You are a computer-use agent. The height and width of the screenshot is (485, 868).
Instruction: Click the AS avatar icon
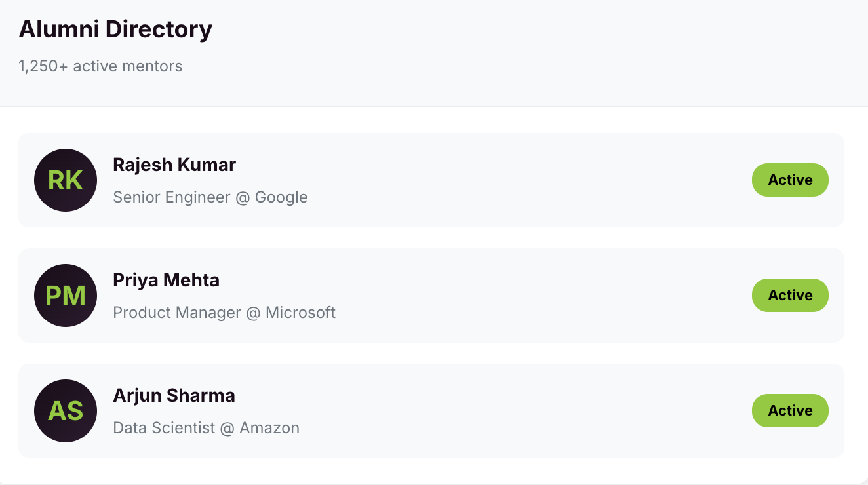click(x=66, y=411)
